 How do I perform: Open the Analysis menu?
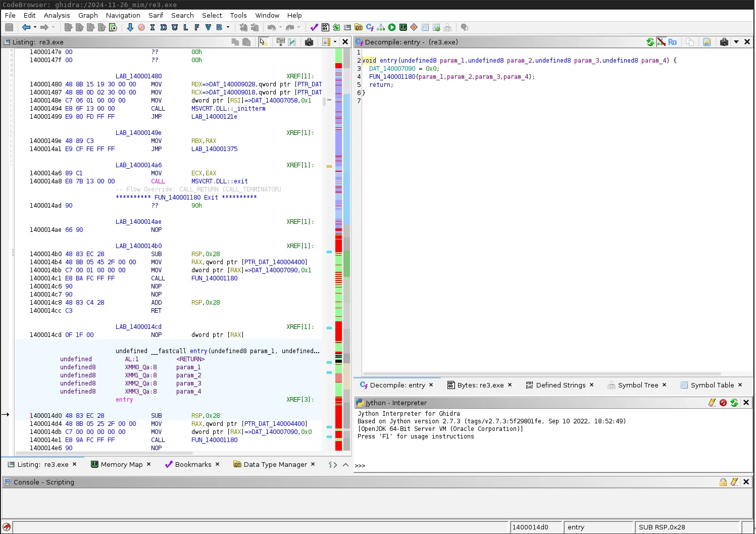coord(57,15)
